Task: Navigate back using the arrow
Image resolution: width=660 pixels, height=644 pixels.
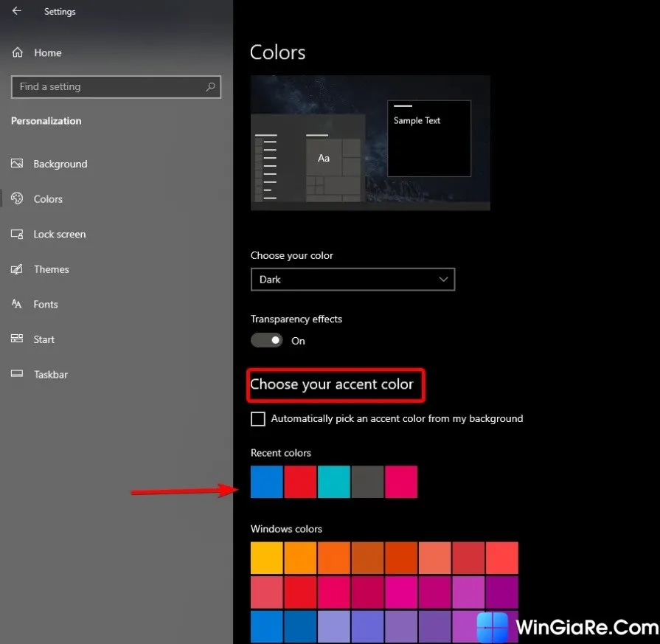Action: tap(15, 11)
